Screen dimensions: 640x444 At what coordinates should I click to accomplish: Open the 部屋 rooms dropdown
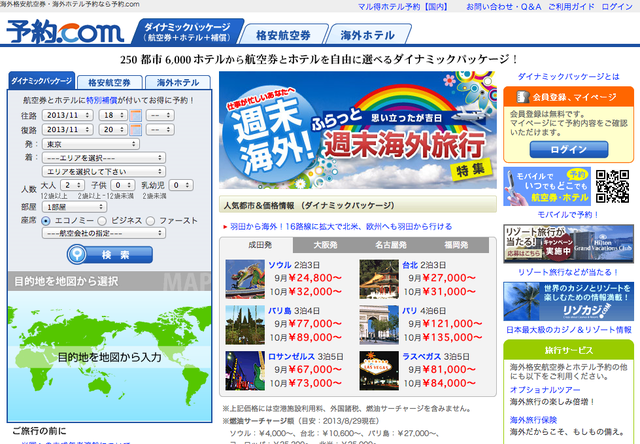click(74, 207)
